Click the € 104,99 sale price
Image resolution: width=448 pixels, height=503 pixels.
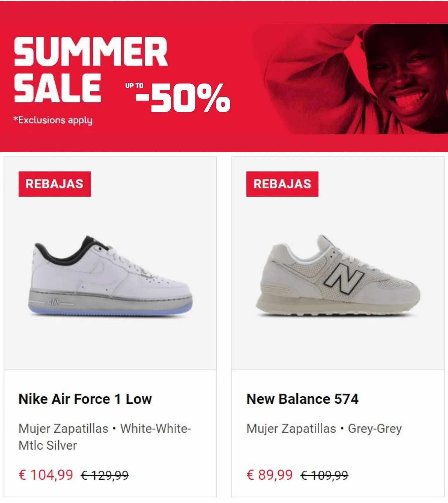click(46, 475)
